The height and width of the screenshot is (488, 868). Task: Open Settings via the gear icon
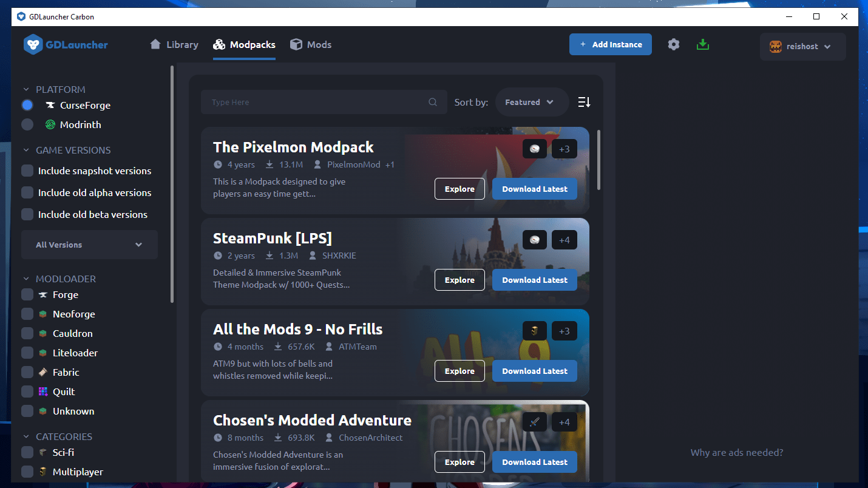pos(674,44)
